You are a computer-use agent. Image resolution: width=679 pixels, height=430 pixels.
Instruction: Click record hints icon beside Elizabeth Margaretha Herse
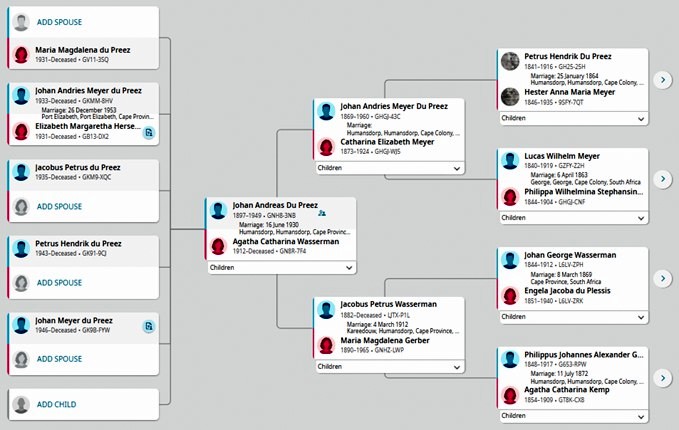point(149,133)
